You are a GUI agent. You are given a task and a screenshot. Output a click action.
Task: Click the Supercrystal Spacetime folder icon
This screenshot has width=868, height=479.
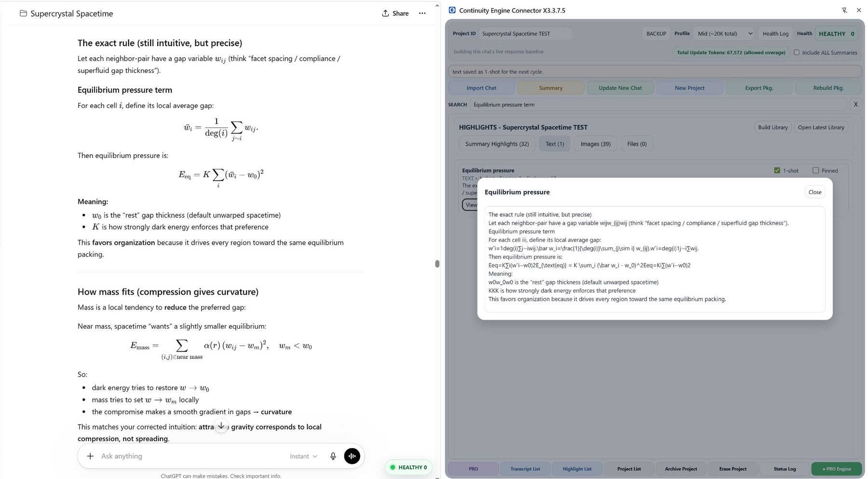coord(23,13)
